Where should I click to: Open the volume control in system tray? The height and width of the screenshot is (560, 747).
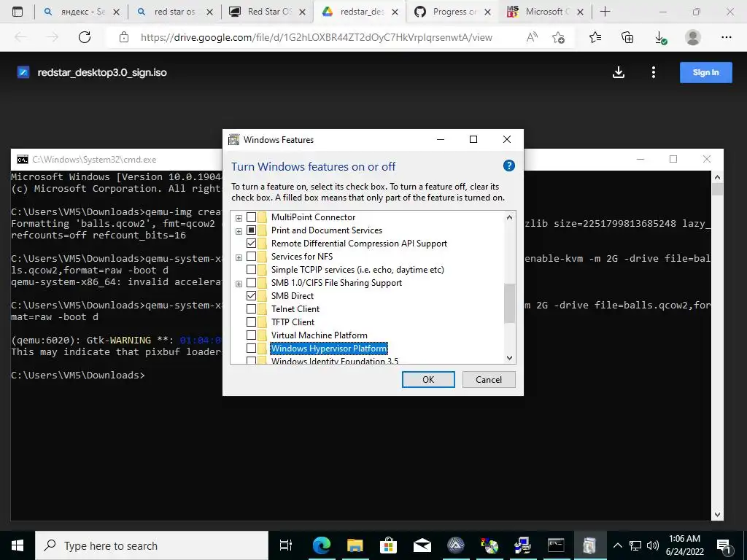click(653, 545)
